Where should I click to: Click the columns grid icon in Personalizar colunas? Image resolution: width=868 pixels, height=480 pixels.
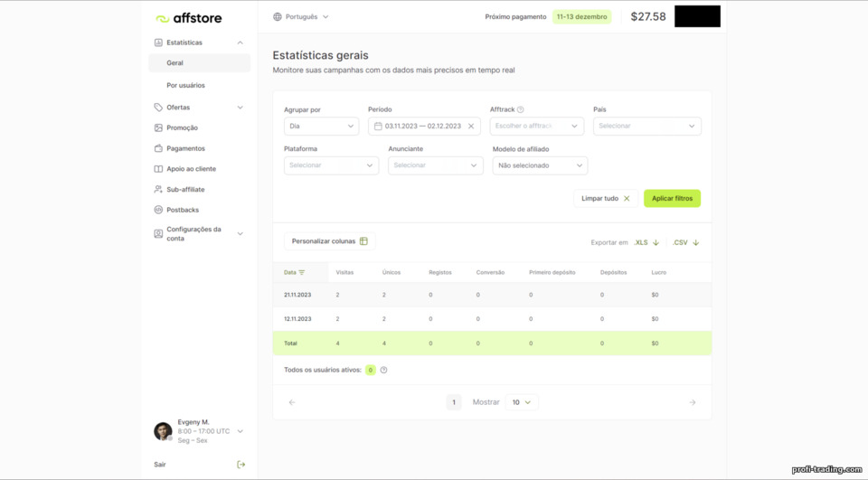click(x=363, y=240)
